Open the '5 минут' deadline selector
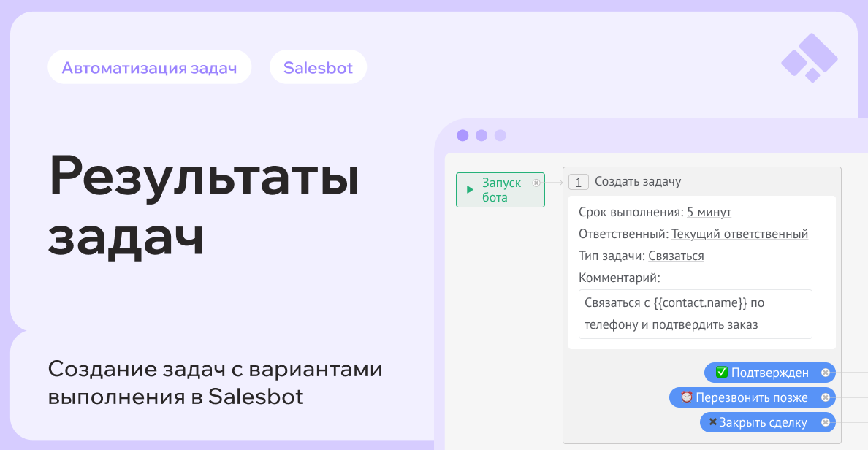 [x=709, y=212]
